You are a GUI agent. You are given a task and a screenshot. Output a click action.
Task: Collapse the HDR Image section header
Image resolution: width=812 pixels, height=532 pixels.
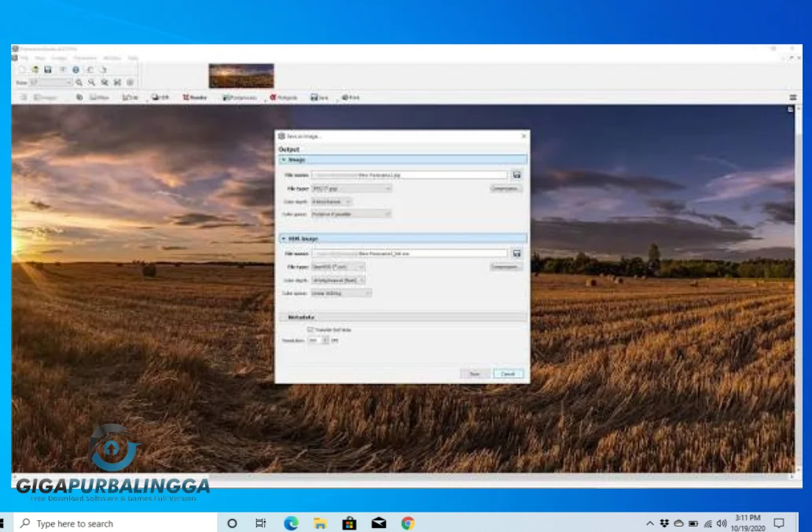(402, 239)
